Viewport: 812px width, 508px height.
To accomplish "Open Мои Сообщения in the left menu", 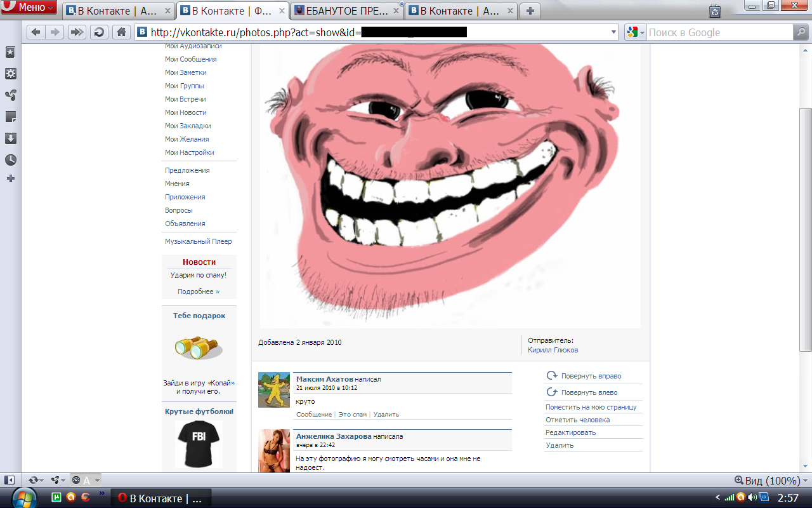I will (x=191, y=59).
